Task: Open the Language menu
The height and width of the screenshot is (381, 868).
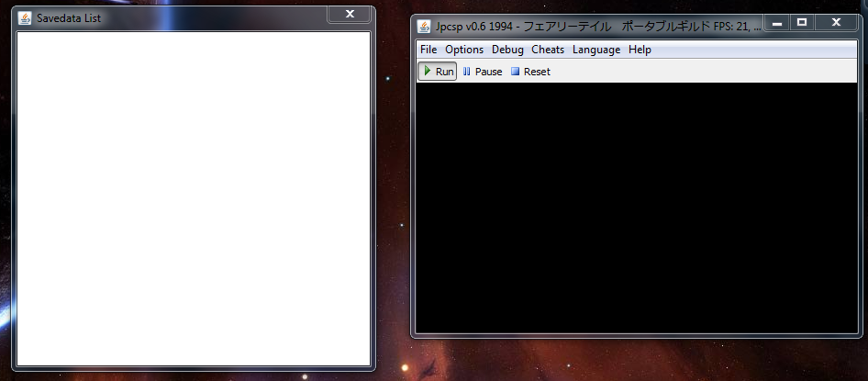Action: click(x=596, y=50)
